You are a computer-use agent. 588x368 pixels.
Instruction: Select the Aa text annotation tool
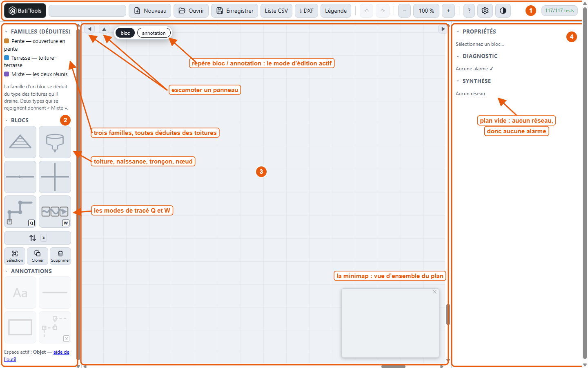[20, 293]
